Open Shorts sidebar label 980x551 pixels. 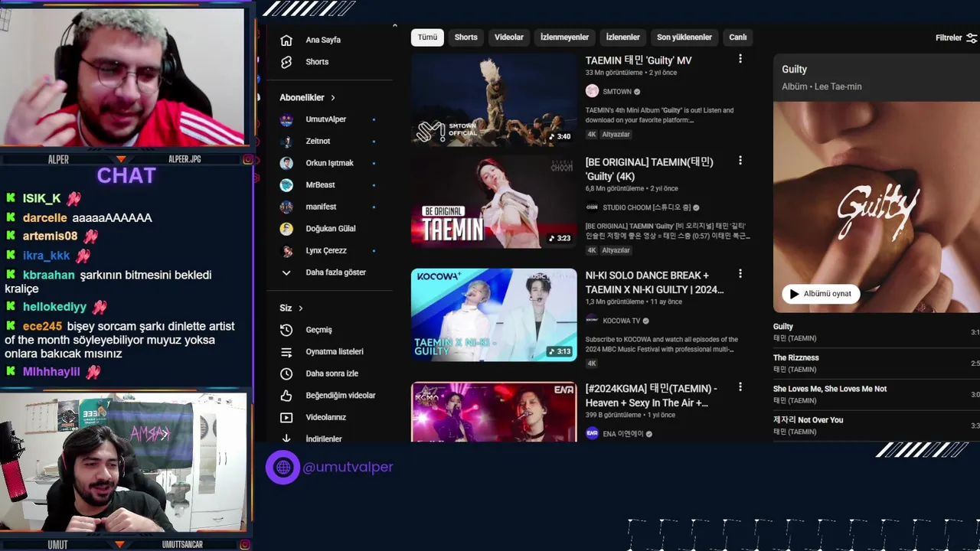tap(317, 62)
